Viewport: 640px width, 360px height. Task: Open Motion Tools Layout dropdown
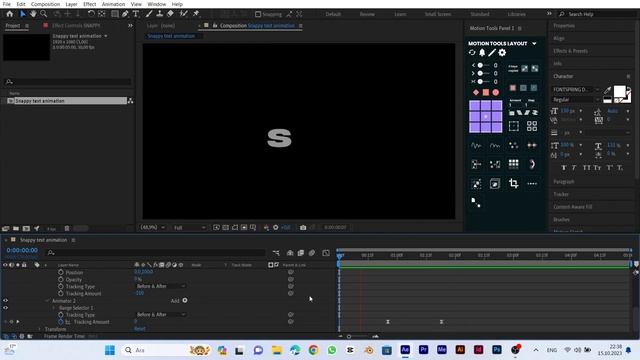[x=534, y=43]
